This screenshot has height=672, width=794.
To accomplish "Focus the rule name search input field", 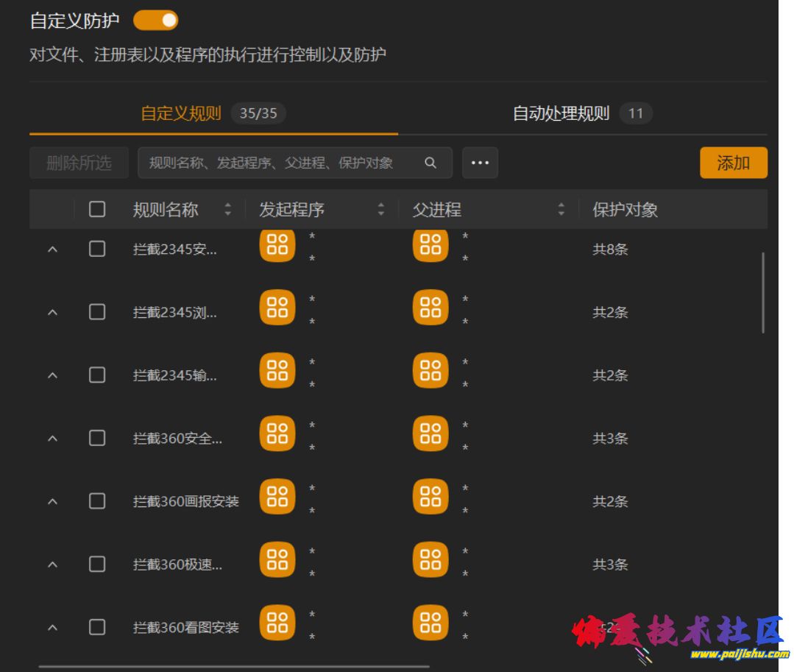I will pos(280,163).
